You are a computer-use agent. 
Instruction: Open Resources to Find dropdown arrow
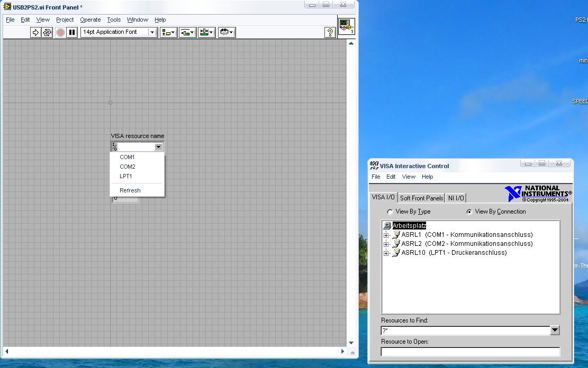pos(555,330)
